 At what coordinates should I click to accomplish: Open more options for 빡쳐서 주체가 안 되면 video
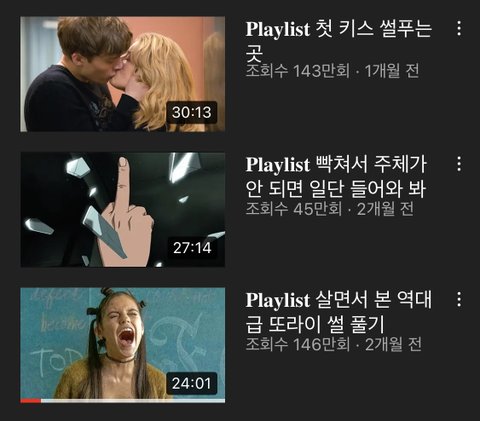click(459, 164)
